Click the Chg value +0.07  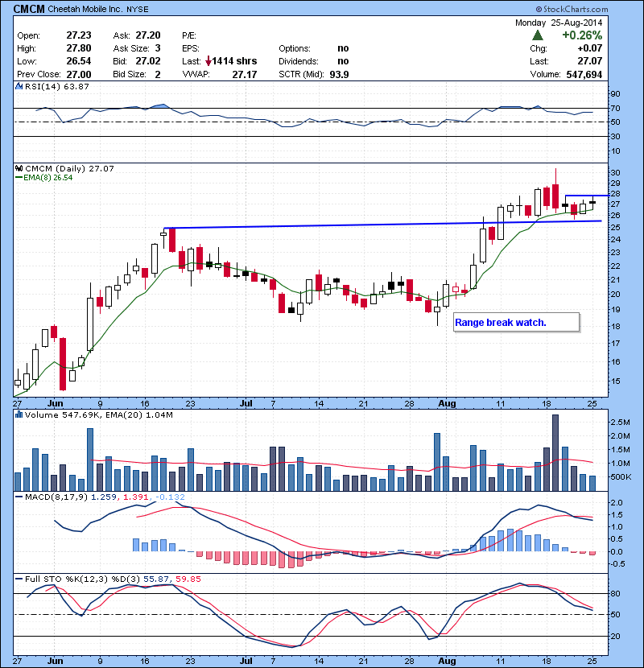pos(590,48)
